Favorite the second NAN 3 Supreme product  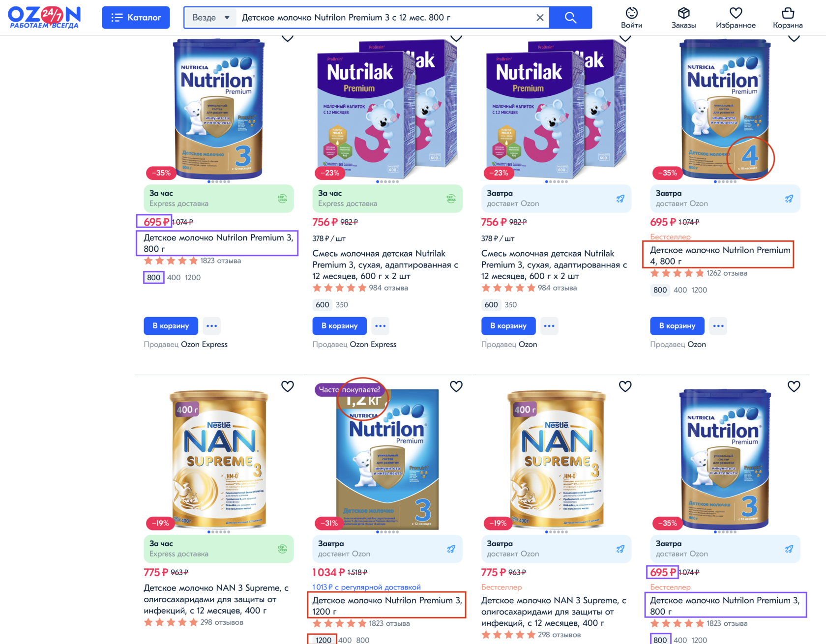[x=625, y=386]
